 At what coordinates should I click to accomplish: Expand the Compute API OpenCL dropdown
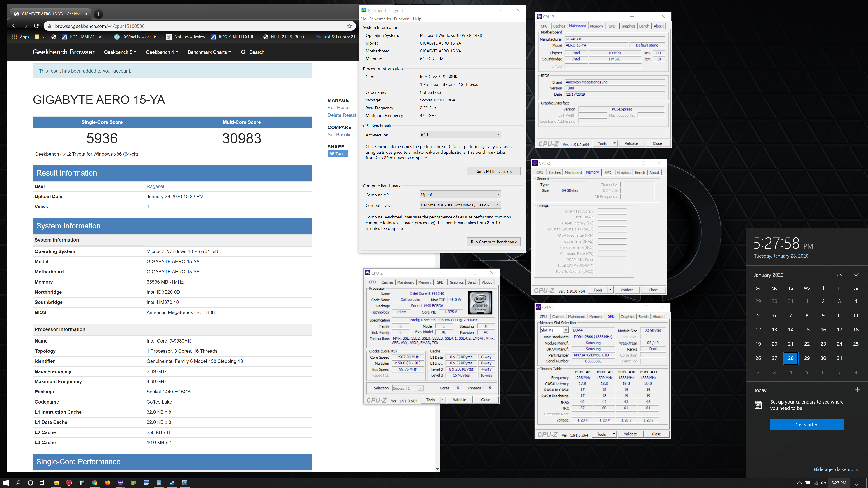pos(460,194)
